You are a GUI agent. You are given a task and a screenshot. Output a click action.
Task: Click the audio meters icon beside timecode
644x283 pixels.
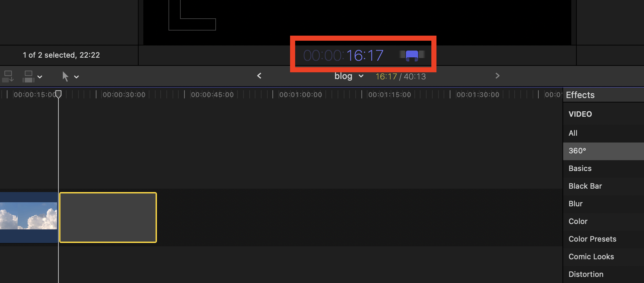point(412,55)
